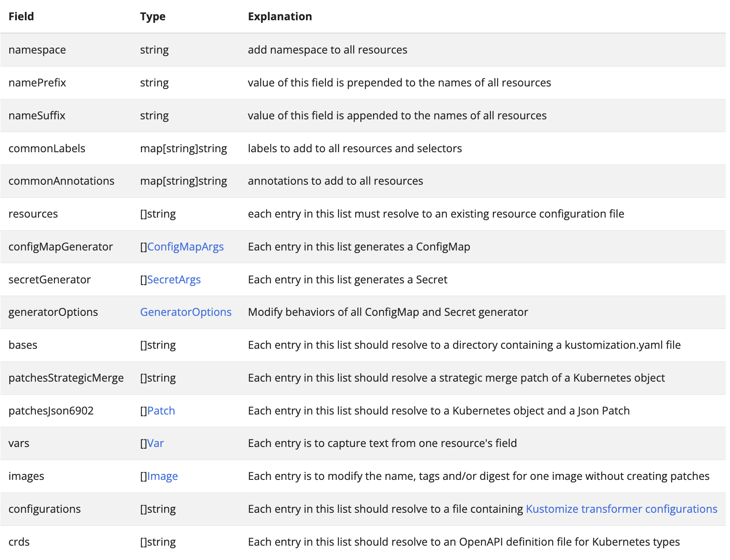This screenshot has height=560, width=730.
Task: Select the namePrefix field name
Action: (37, 83)
